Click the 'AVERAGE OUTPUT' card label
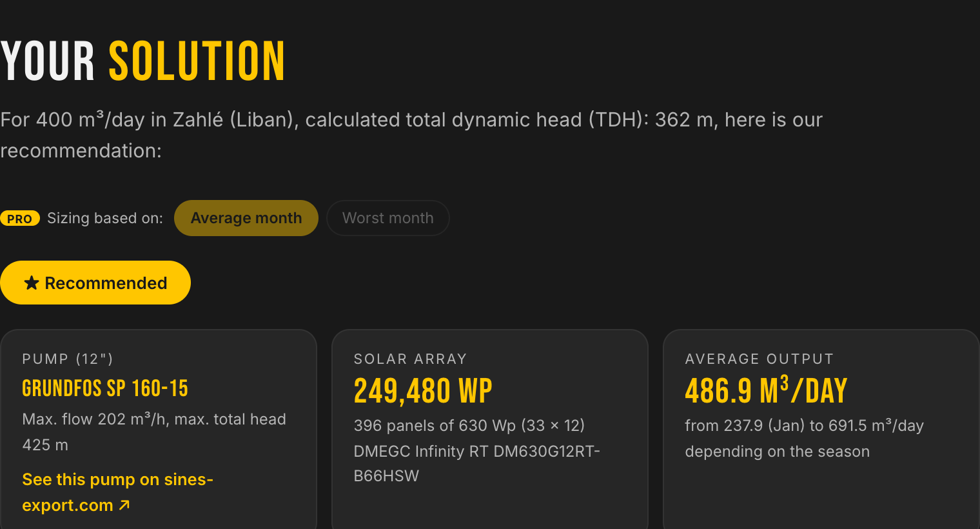Image resolution: width=980 pixels, height=529 pixels. 759,359
